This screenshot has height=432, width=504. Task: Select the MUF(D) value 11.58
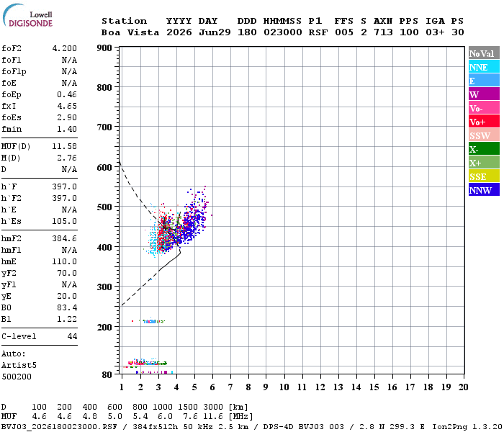tap(65, 146)
